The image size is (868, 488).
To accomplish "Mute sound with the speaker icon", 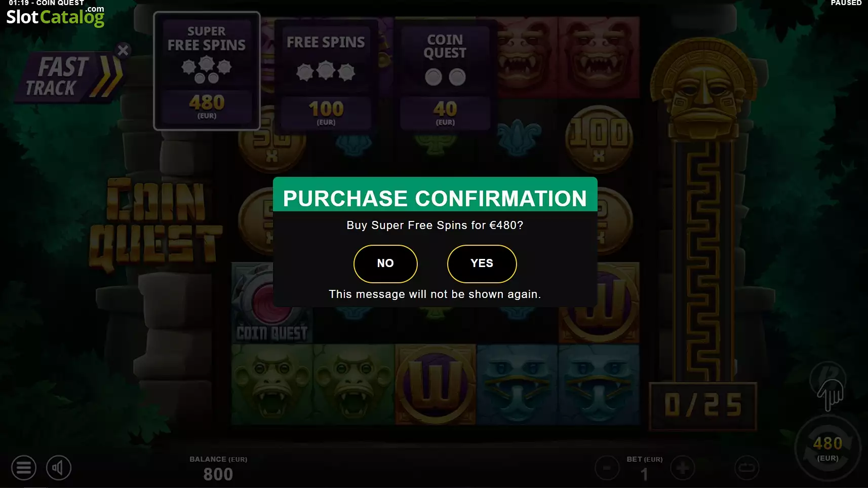I will (x=59, y=468).
